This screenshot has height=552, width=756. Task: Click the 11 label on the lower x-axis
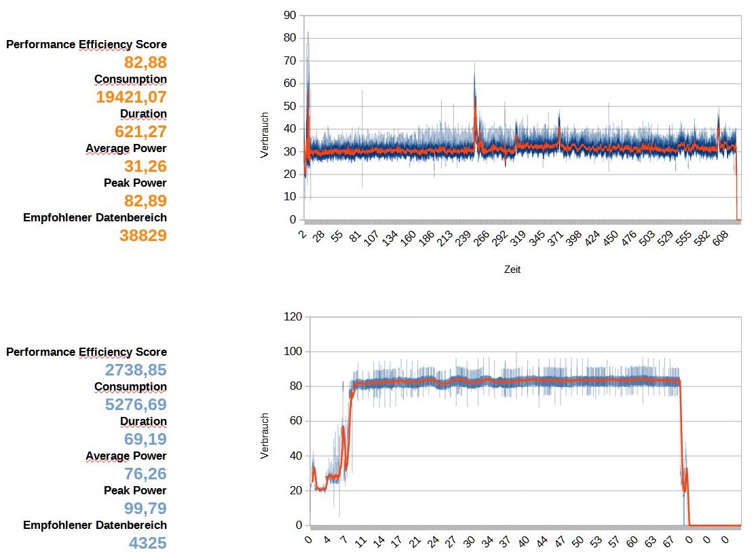click(x=360, y=541)
